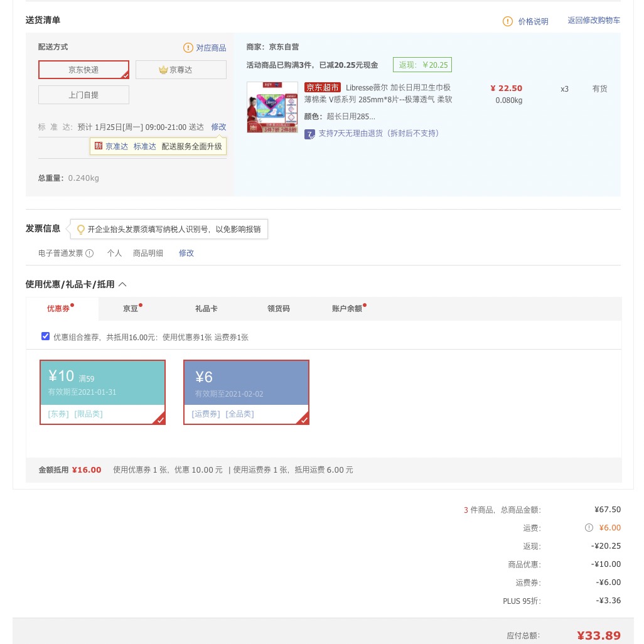Click the 返现 -¥20.25 summary value
Viewport: 644px width, 644px height.
(606, 546)
